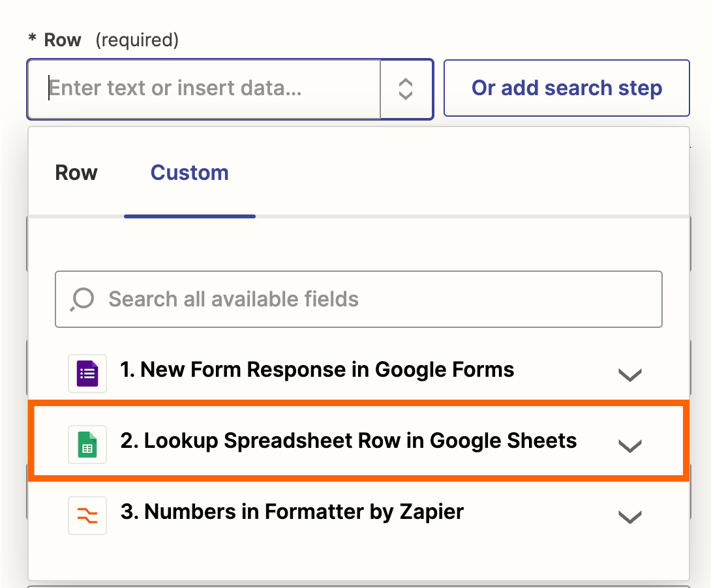
Task: Toggle the Row field up-down arrows
Action: (x=406, y=89)
